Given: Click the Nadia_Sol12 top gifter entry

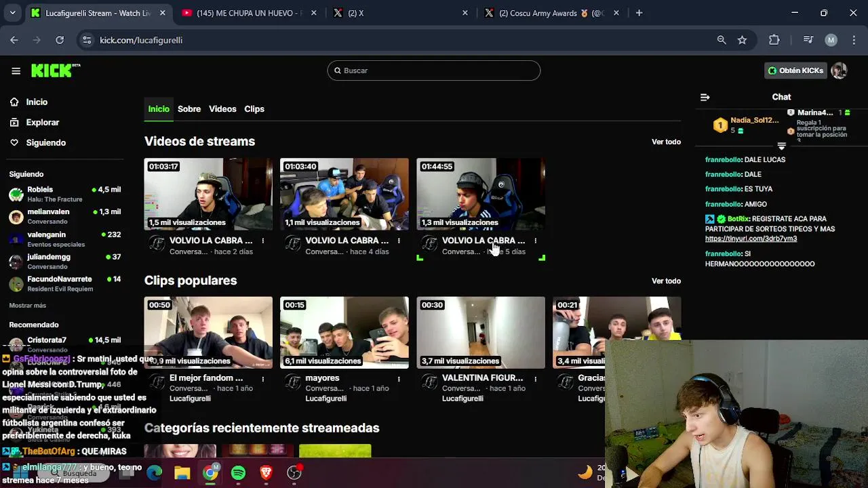Looking at the screenshot, I should click(x=746, y=125).
